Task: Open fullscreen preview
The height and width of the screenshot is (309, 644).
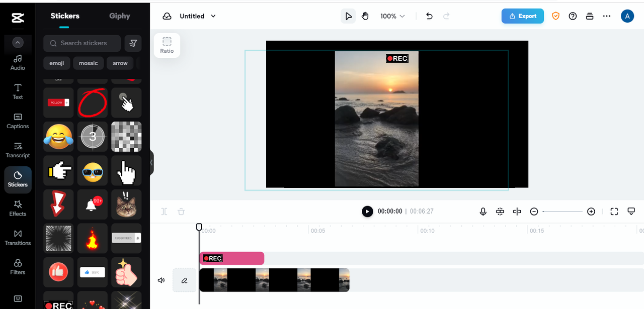Action: point(614,212)
